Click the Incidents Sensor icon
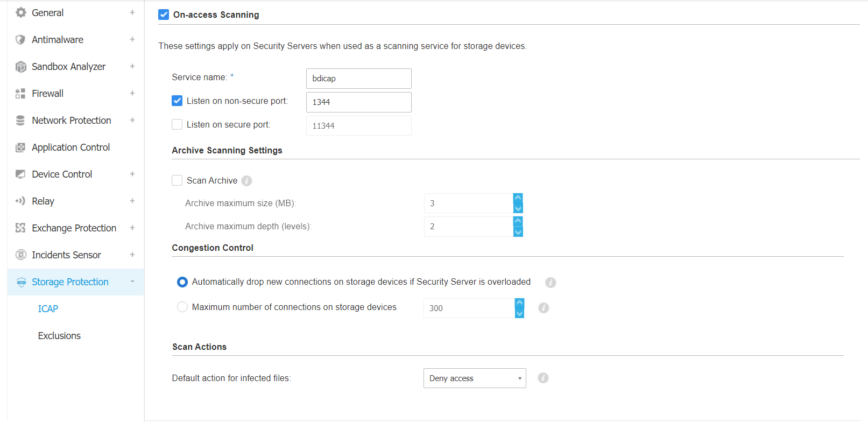868x422 pixels. [x=20, y=255]
